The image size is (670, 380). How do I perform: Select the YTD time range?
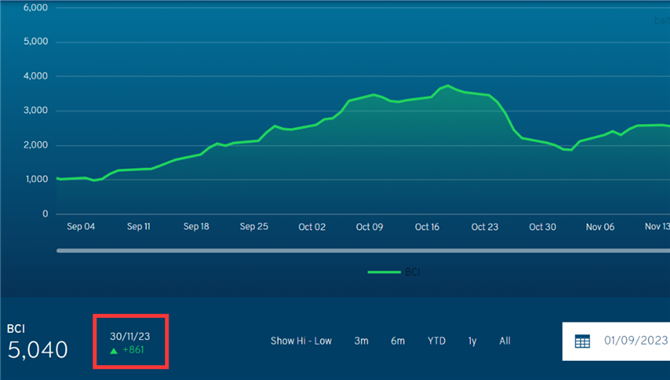point(436,341)
